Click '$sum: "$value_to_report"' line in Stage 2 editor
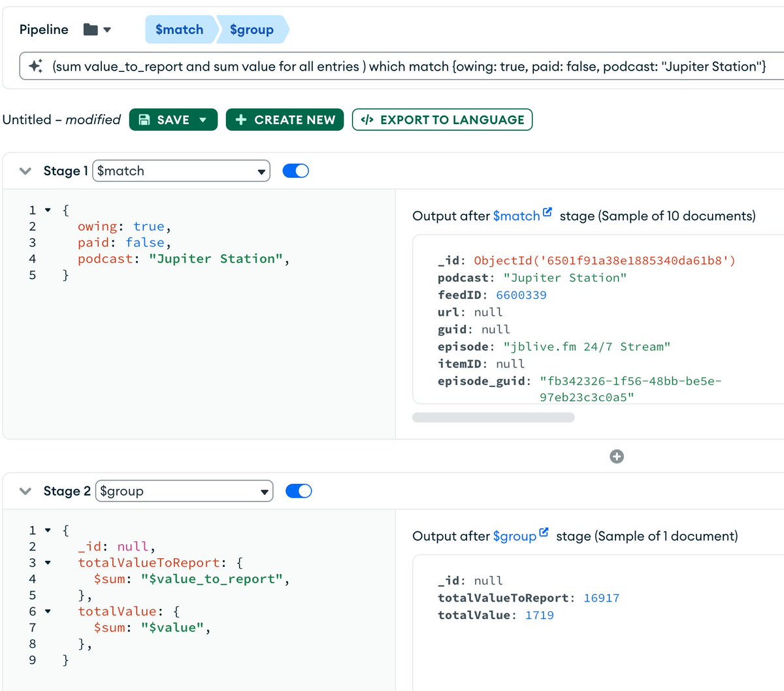784x691 pixels. (191, 579)
